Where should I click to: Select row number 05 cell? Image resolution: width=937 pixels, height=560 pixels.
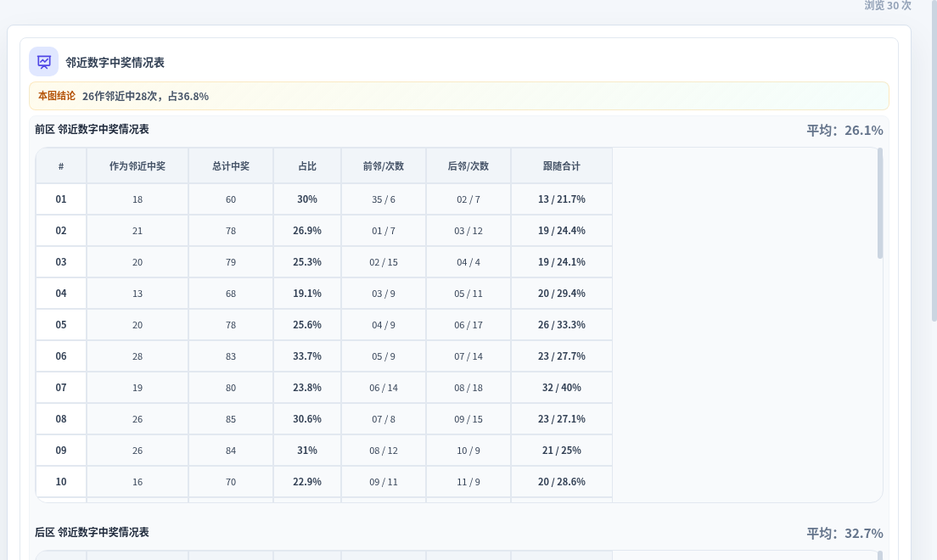(61, 324)
